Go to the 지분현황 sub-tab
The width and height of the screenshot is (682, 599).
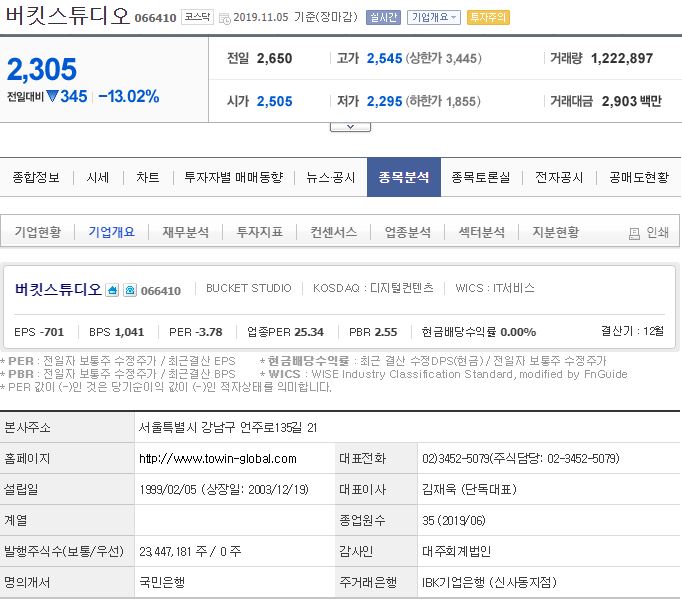(555, 232)
